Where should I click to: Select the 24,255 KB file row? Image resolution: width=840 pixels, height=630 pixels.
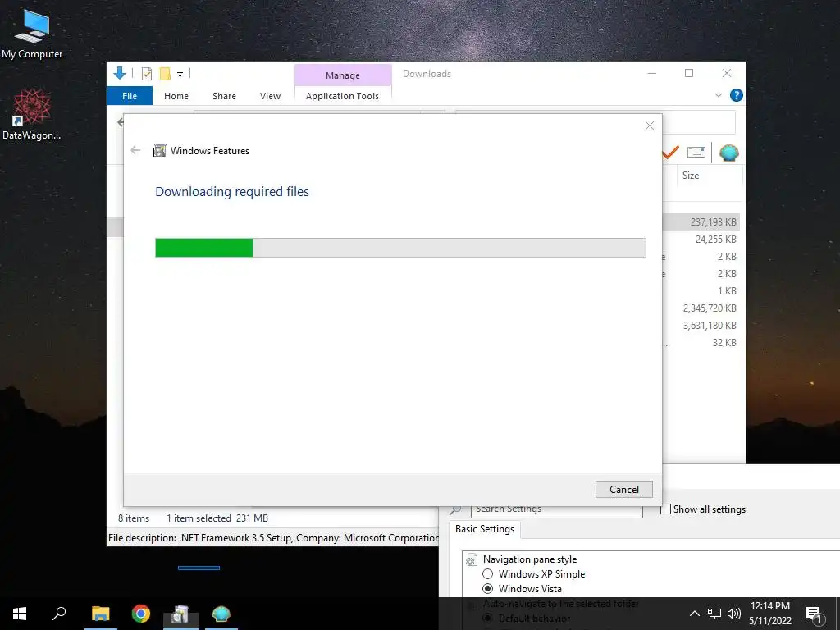pos(701,239)
